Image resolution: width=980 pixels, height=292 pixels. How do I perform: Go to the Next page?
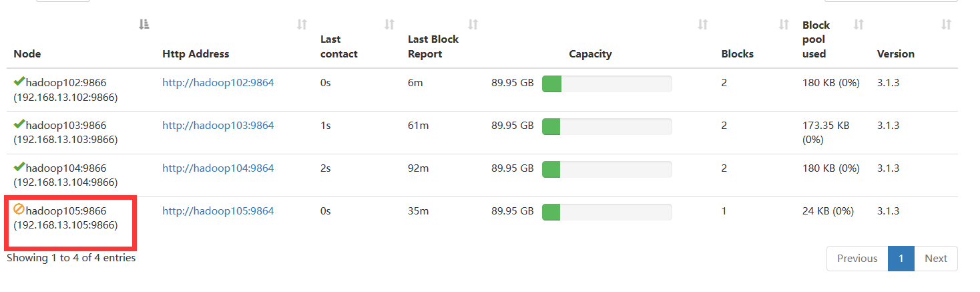(936, 259)
